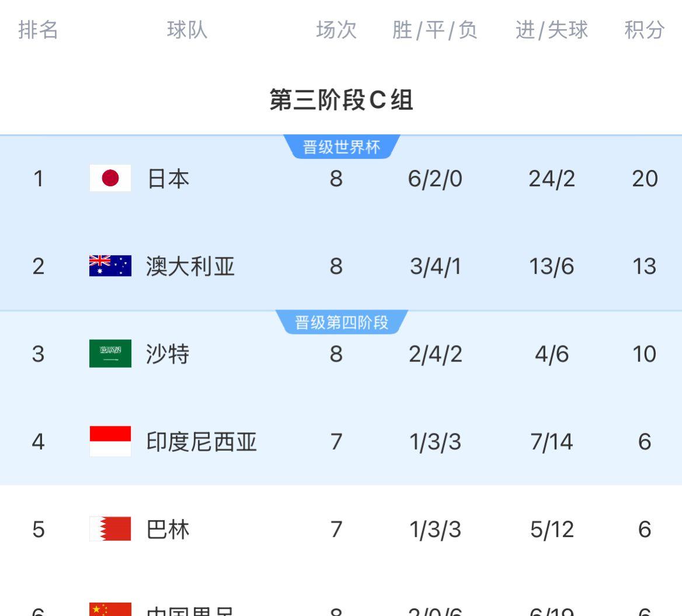
Task: Select the 场次 column header
Action: 336,30
